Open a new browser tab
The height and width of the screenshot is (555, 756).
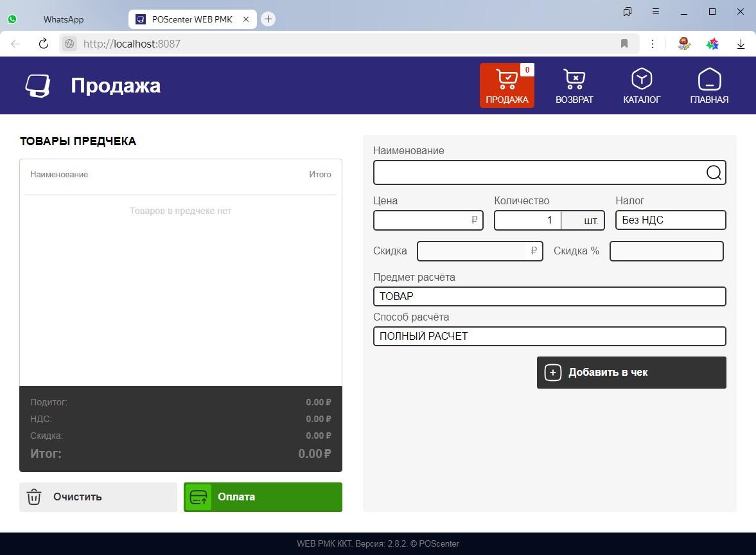tap(268, 19)
